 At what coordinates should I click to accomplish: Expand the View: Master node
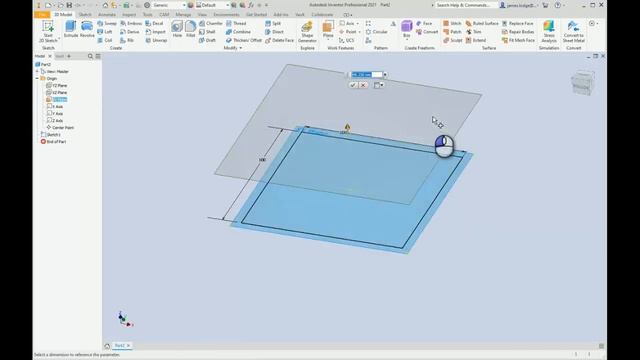37,71
